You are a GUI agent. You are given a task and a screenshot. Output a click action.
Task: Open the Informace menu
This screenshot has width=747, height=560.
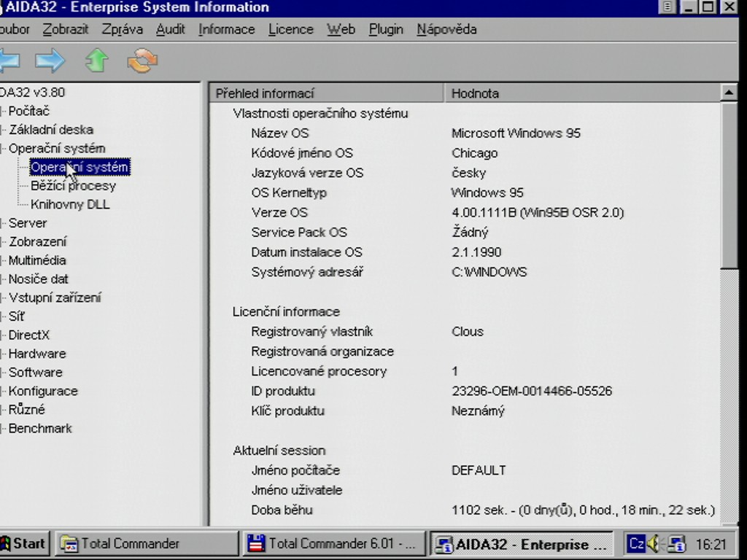pyautogui.click(x=226, y=29)
